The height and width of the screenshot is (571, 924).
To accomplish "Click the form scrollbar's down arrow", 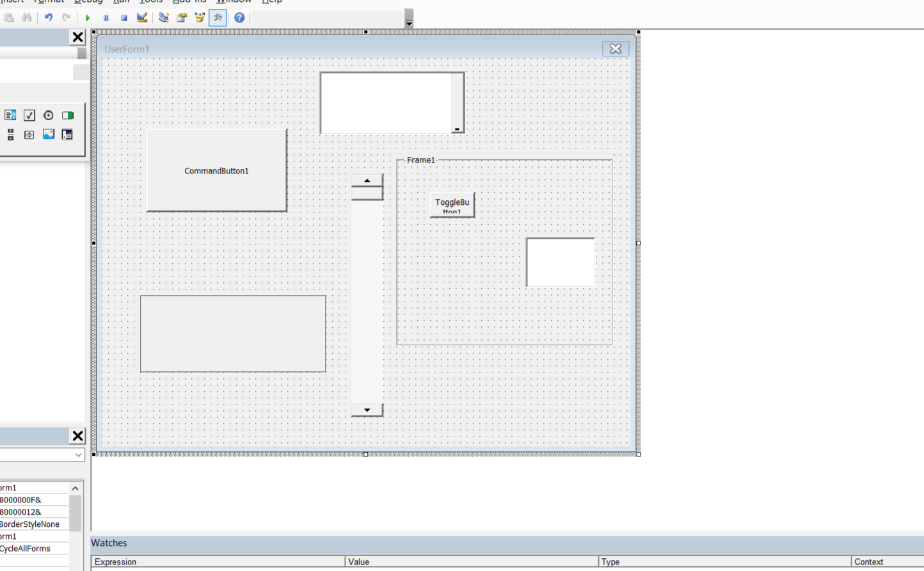I will pos(367,410).
